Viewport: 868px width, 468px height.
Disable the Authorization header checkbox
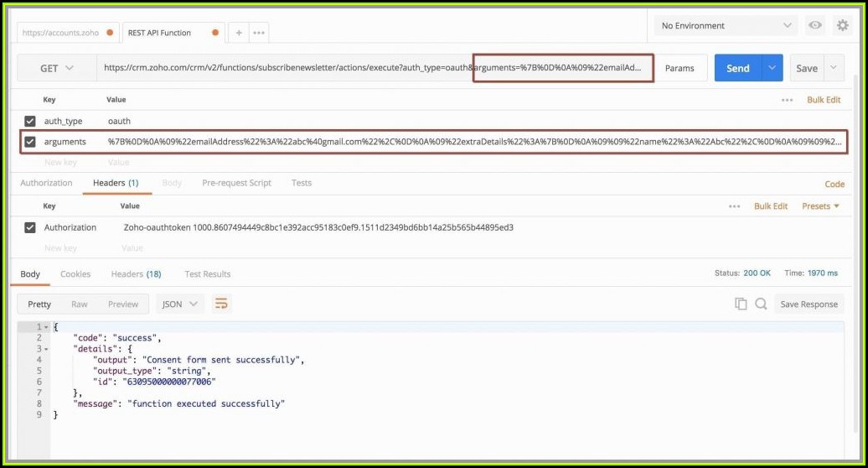point(30,227)
